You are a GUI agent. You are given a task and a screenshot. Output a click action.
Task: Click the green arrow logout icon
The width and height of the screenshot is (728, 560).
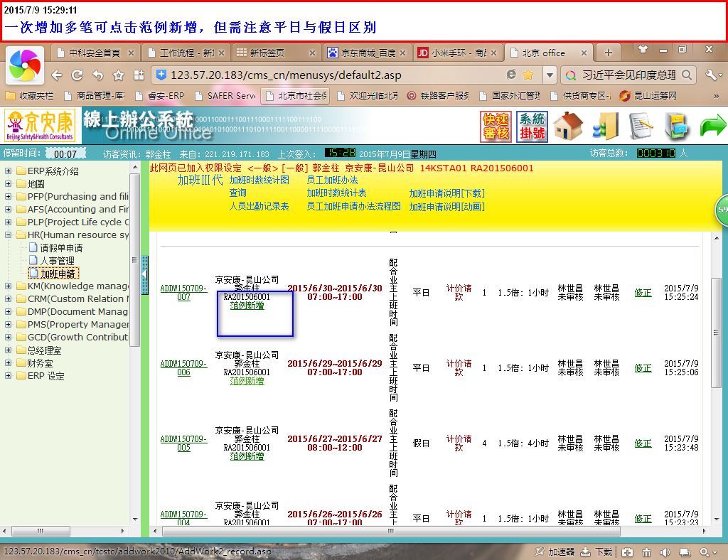[x=712, y=126]
